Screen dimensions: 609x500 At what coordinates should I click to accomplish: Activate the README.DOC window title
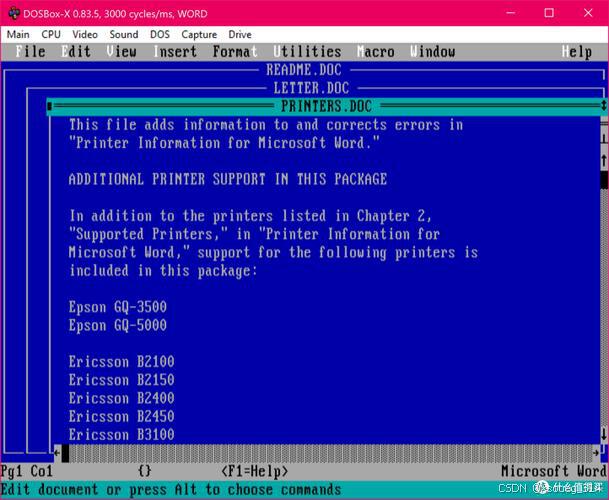click(x=304, y=70)
